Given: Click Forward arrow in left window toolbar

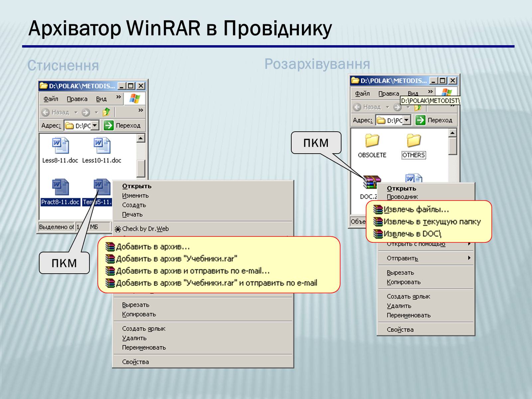Looking at the screenshot, I should [x=86, y=112].
